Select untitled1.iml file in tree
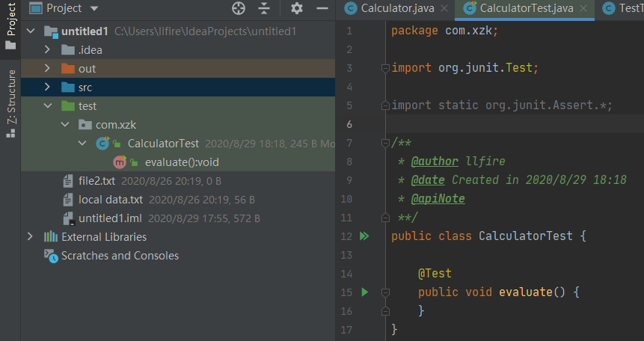The height and width of the screenshot is (341, 644). 111,218
